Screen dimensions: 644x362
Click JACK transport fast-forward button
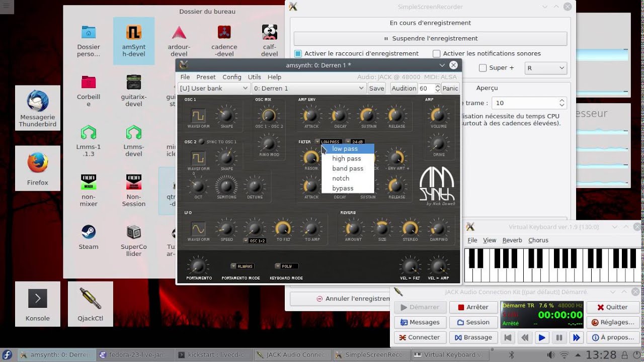pyautogui.click(x=576, y=337)
